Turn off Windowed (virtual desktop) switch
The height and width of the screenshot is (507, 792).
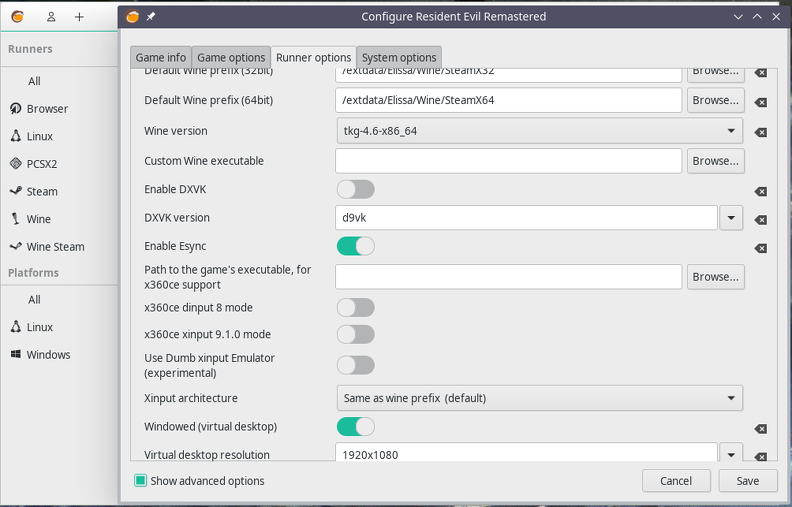(356, 427)
